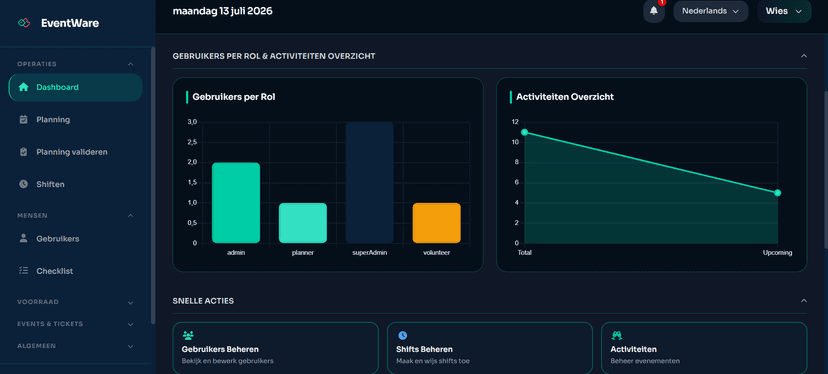Image resolution: width=828 pixels, height=374 pixels.
Task: Click the Dashboard home icon
Action: pyautogui.click(x=23, y=87)
